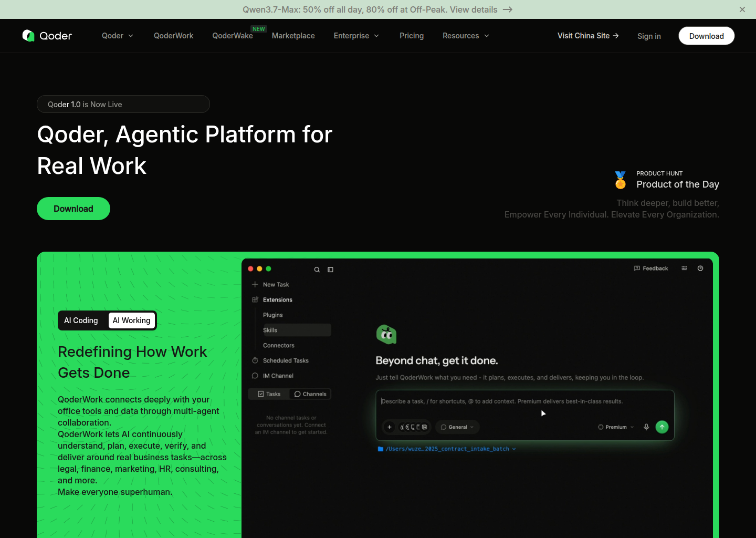
Task: Click the Describe a task input field
Action: pos(525,401)
